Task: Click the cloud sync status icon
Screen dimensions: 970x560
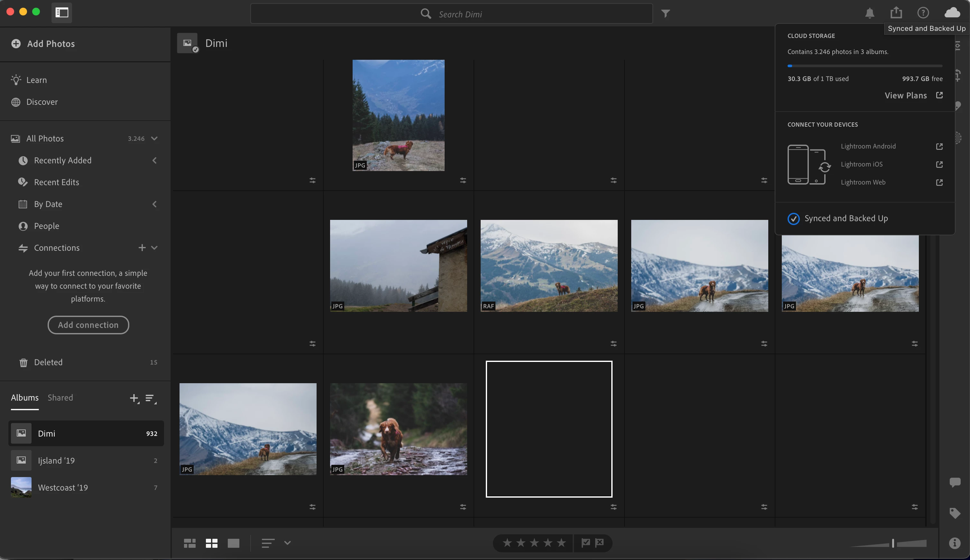Action: [952, 13]
